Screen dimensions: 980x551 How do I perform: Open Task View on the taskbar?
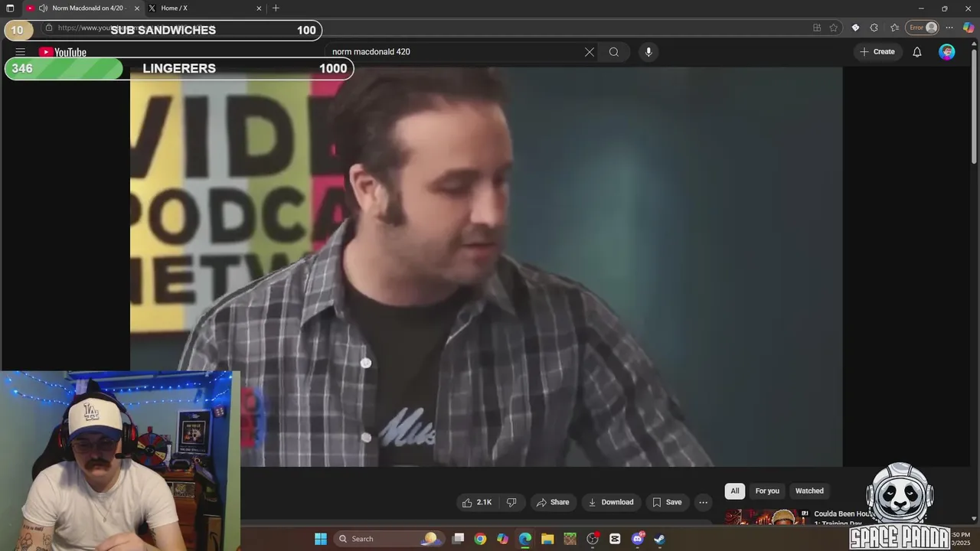click(x=458, y=539)
